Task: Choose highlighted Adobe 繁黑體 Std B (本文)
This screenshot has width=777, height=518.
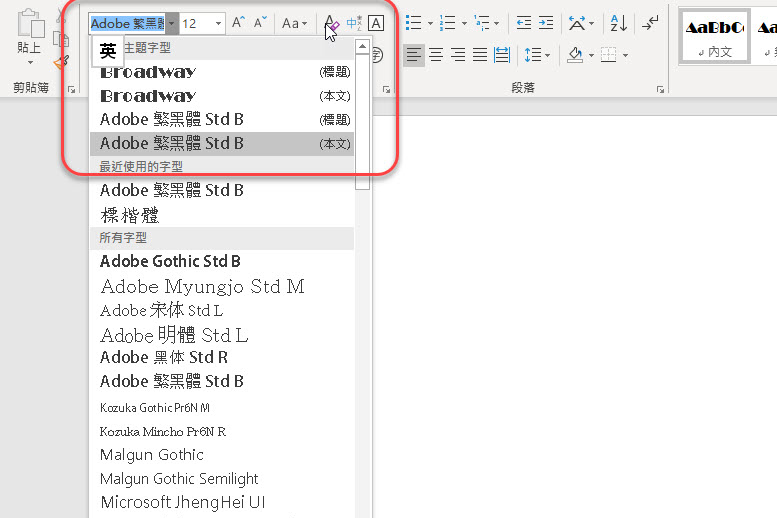Action: 222,144
